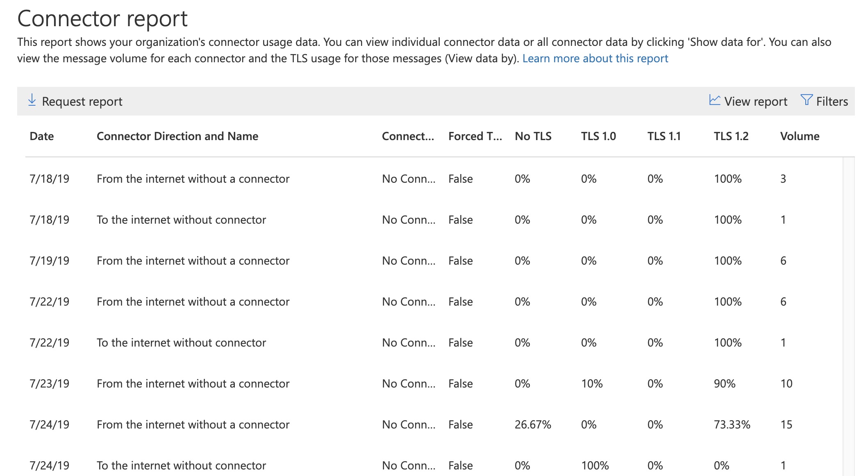Click the Request report download arrow icon
The width and height of the screenshot is (868, 476).
tap(32, 100)
